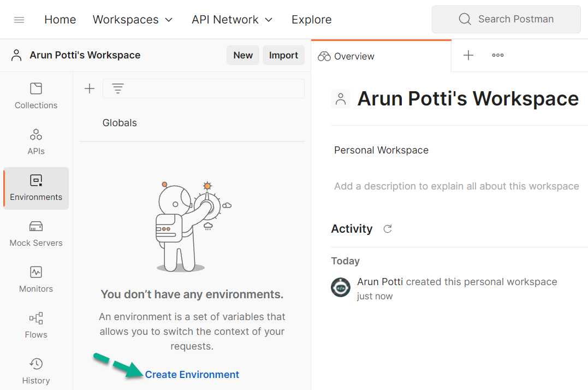
Task: Open the Mock Servers panel
Action: click(x=35, y=234)
